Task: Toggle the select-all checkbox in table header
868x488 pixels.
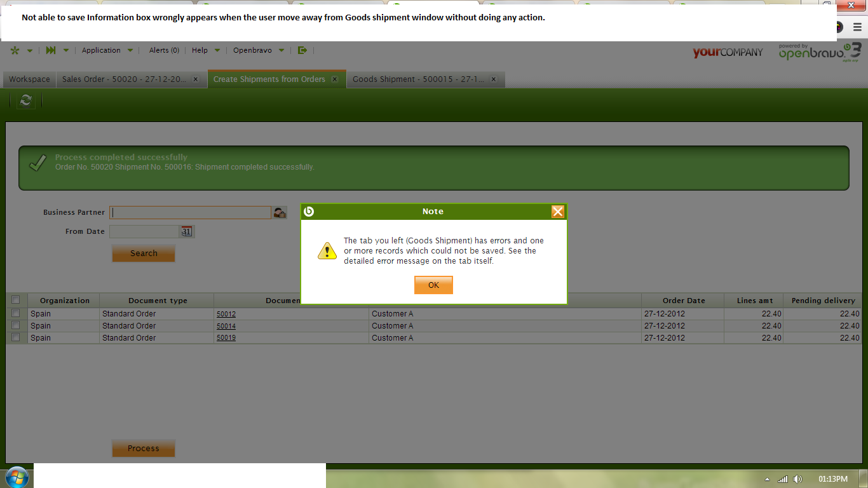Action: tap(16, 300)
